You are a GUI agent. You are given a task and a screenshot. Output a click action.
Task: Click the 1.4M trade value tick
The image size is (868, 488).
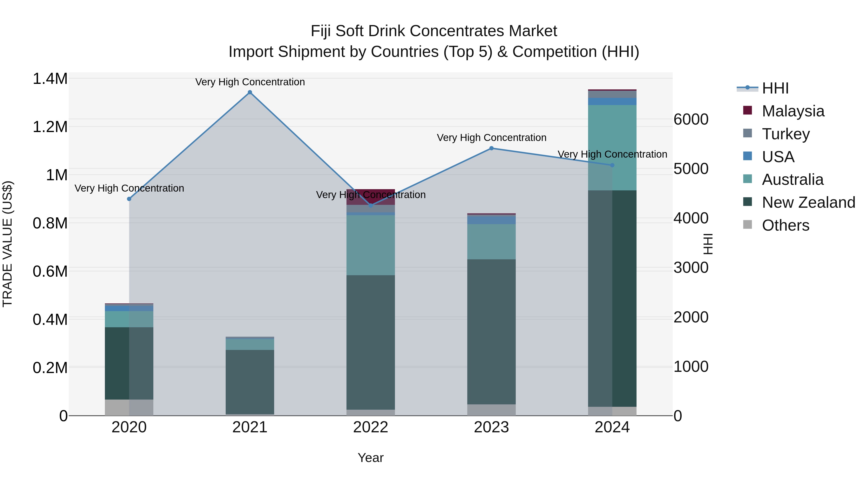point(50,79)
